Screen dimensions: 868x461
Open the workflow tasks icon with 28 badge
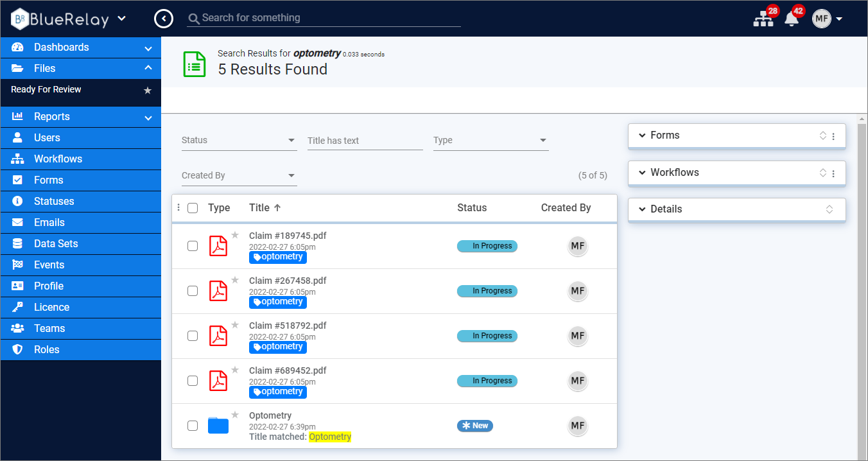[763, 19]
